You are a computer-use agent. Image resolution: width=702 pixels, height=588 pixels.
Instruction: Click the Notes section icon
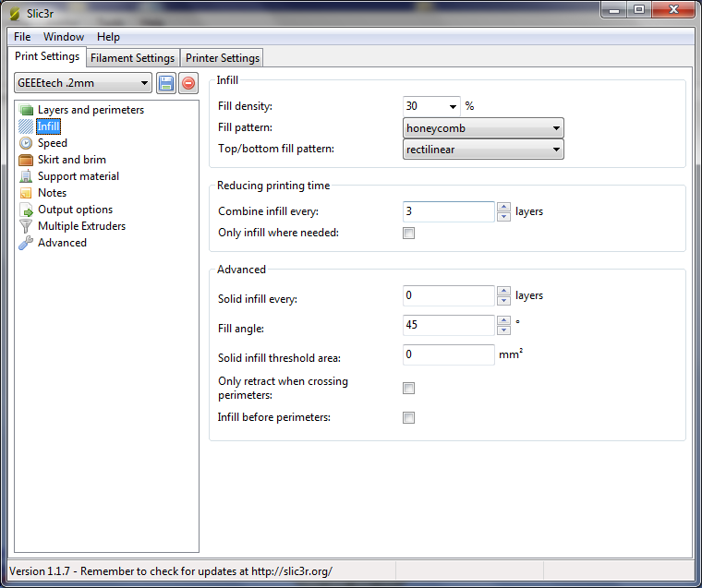coord(26,193)
